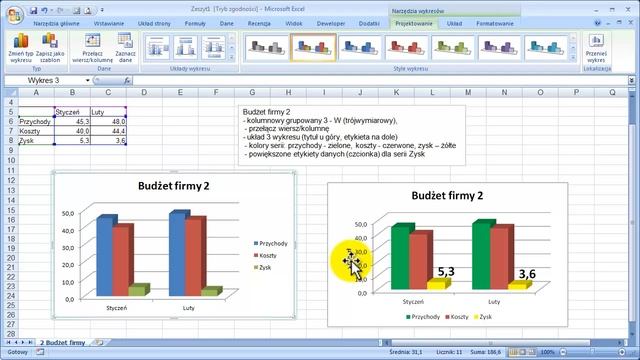
Task: Click the vertical scrollbar
Action: tap(632, 223)
